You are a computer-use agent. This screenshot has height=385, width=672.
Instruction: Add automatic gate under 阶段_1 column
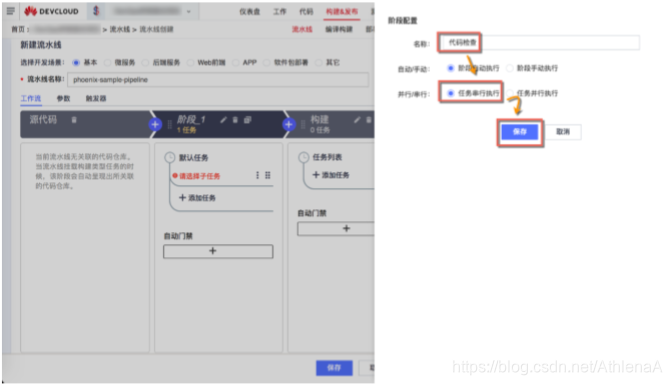click(x=218, y=251)
